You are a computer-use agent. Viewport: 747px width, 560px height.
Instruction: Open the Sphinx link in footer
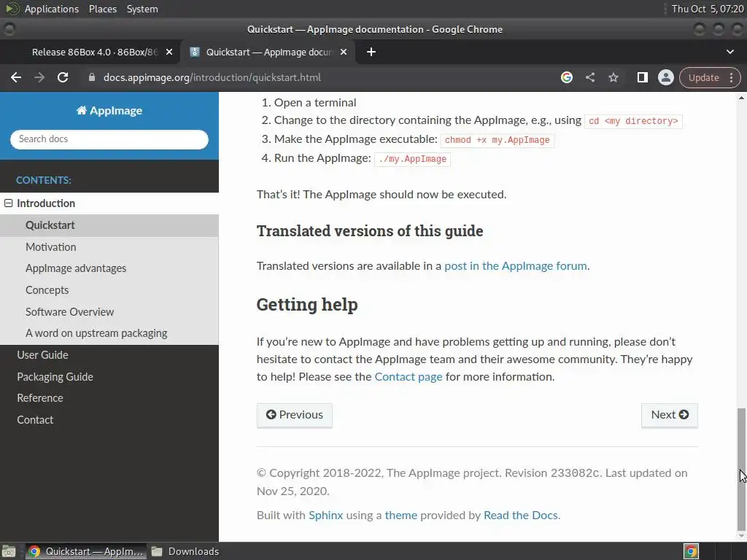click(x=326, y=516)
